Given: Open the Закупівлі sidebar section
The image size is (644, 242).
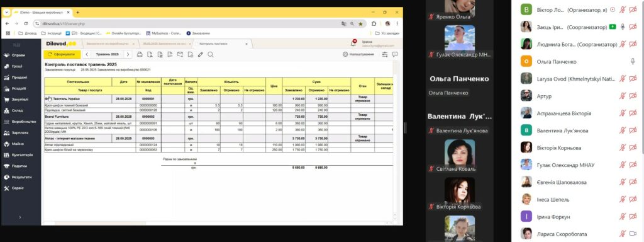Looking at the screenshot, I should tap(16, 99).
